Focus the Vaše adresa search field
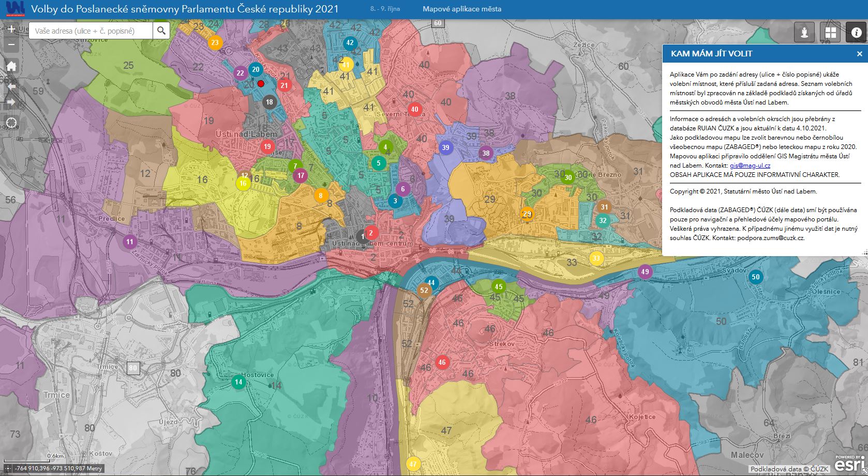The height and width of the screenshot is (476, 868). pos(91,31)
